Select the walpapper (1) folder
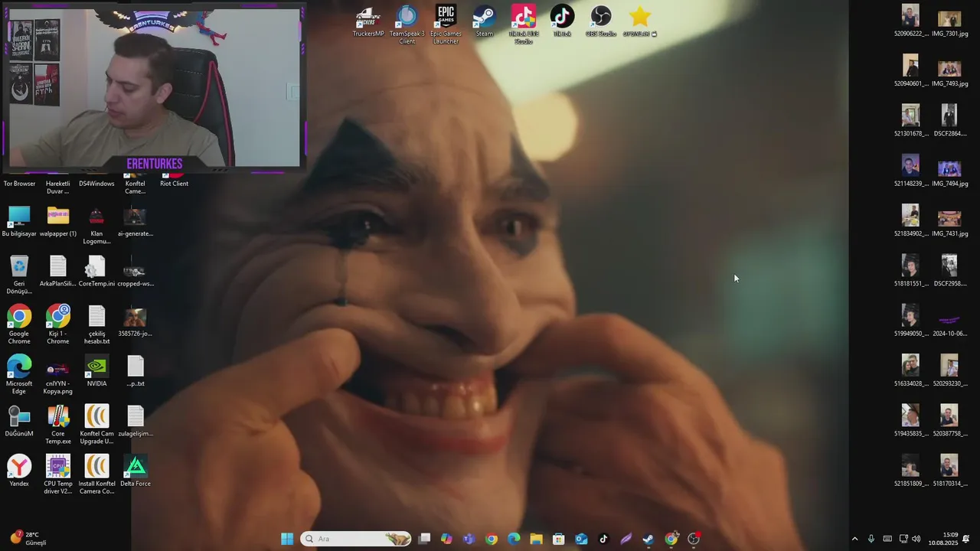The width and height of the screenshot is (980, 551). pyautogui.click(x=58, y=221)
